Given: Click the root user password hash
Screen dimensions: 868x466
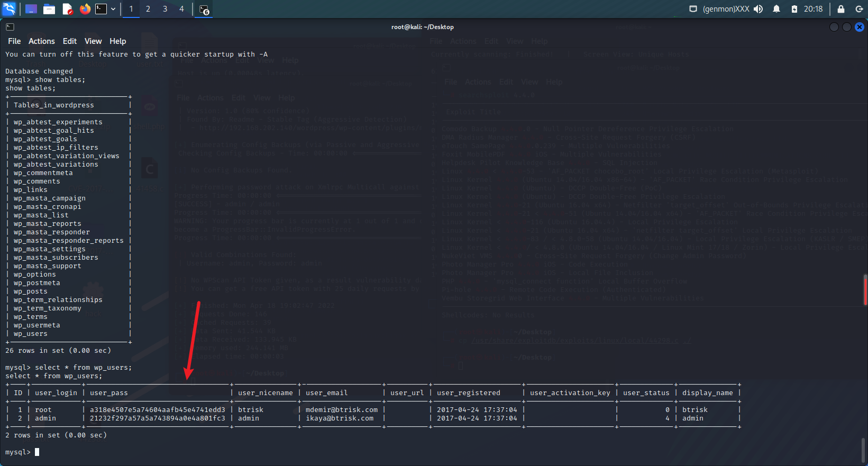Looking at the screenshot, I should pos(158,410).
